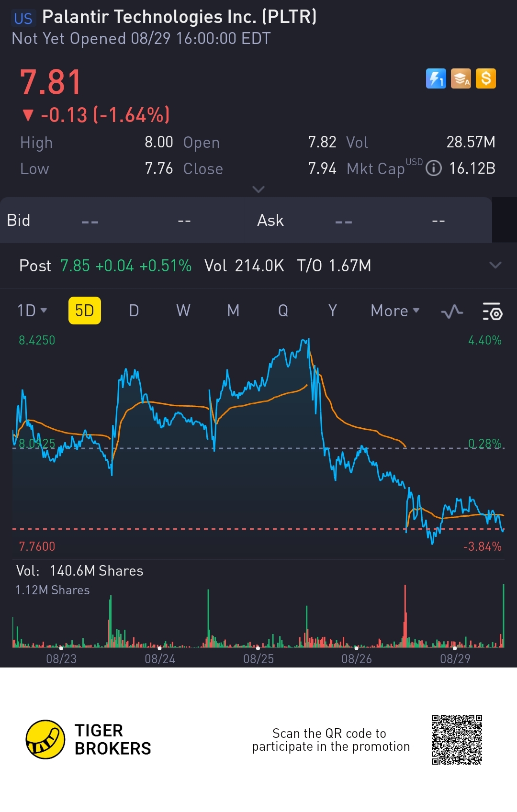The image size is (517, 812).
Task: Select the Y yearly chart tab
Action: coord(332,311)
